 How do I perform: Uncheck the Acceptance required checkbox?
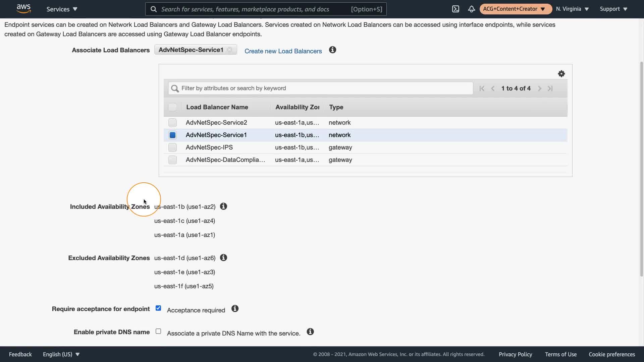(x=158, y=308)
